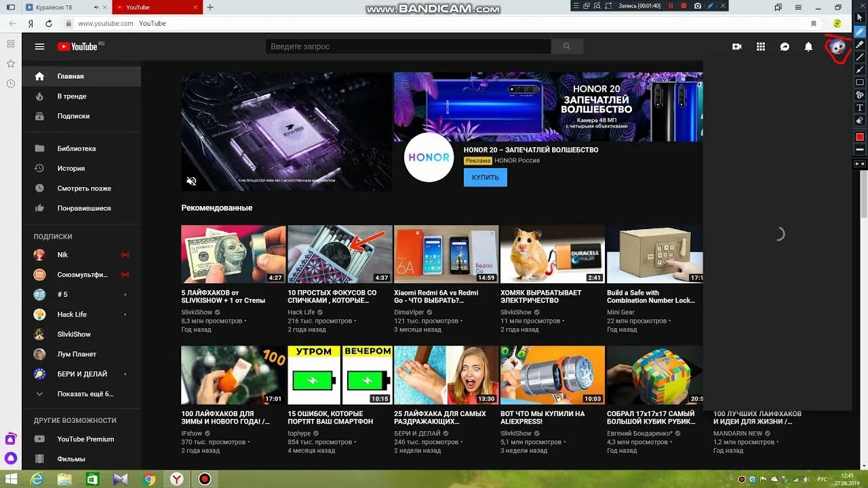Select the Bandicam pen drawing tool

pyautogui.click(x=860, y=32)
